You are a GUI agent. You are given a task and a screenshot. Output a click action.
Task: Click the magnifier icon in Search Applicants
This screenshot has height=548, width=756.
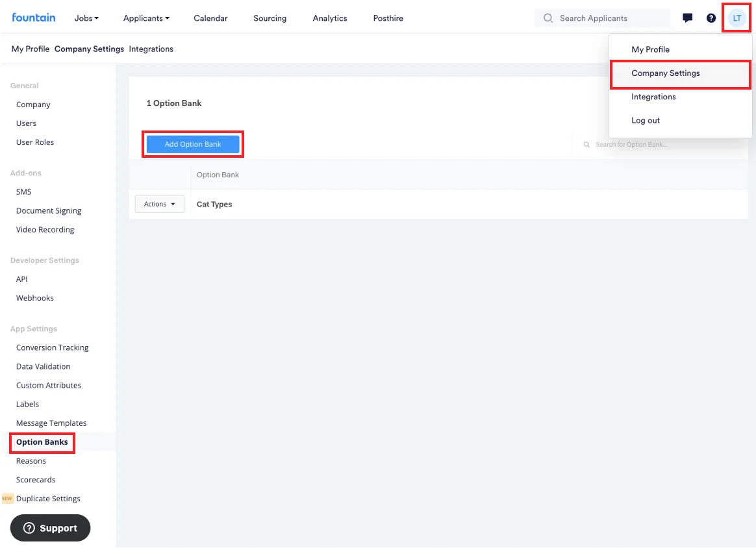tap(548, 18)
